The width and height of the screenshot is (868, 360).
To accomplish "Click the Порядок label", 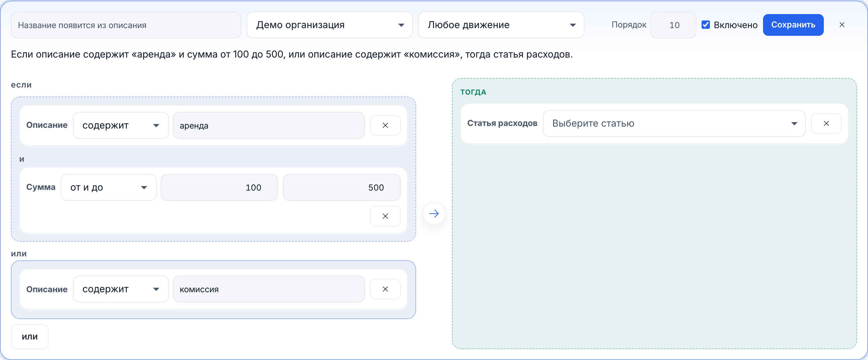I will pyautogui.click(x=629, y=25).
